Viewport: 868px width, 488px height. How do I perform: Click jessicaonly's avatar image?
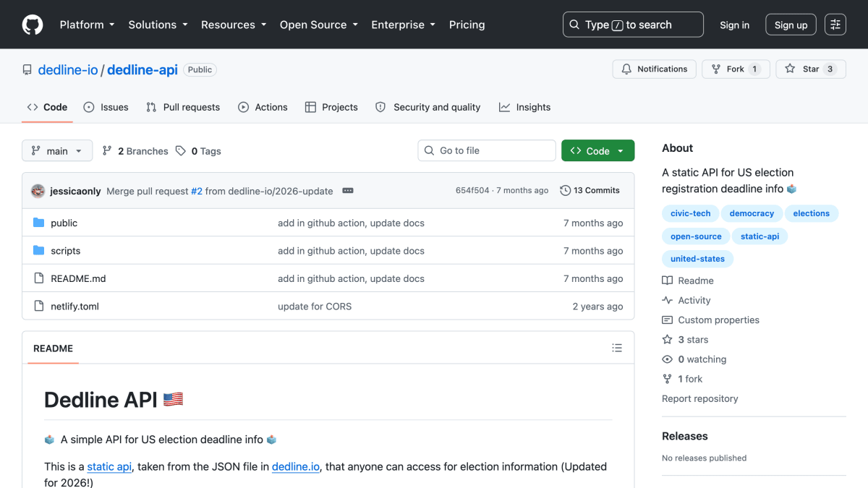(38, 191)
